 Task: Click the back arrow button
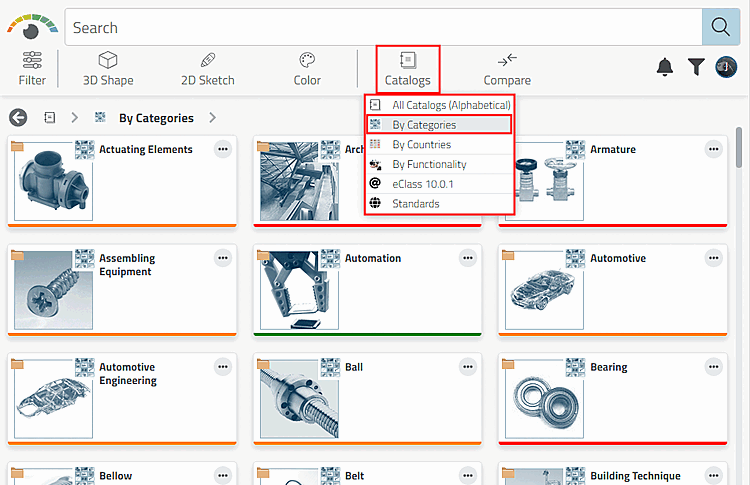pos(17,118)
